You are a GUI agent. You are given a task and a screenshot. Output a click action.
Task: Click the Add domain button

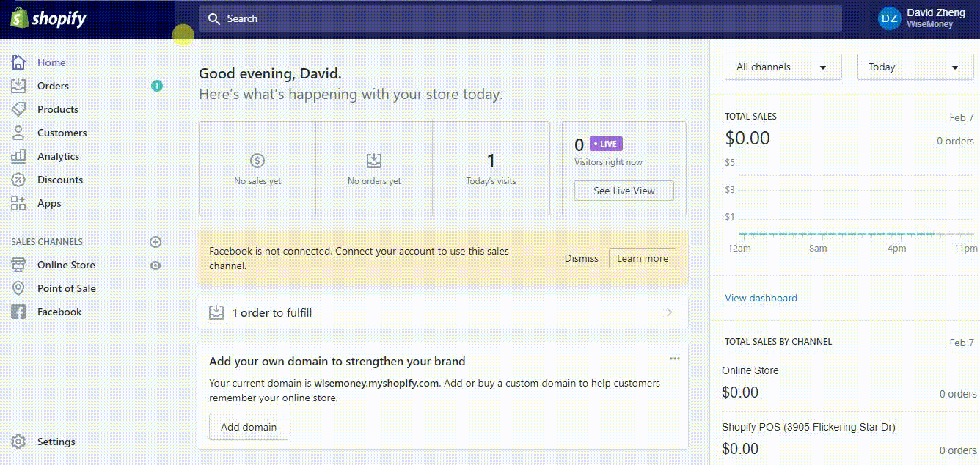click(249, 427)
